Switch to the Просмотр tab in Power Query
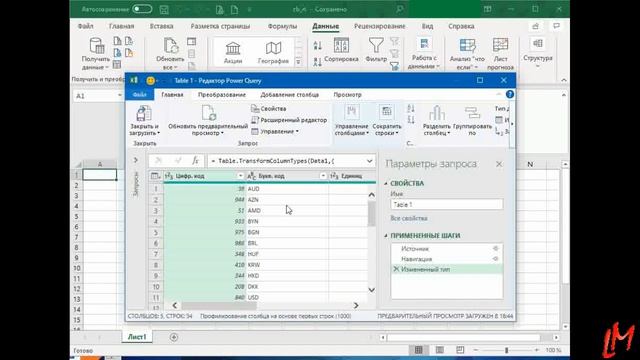 point(347,95)
